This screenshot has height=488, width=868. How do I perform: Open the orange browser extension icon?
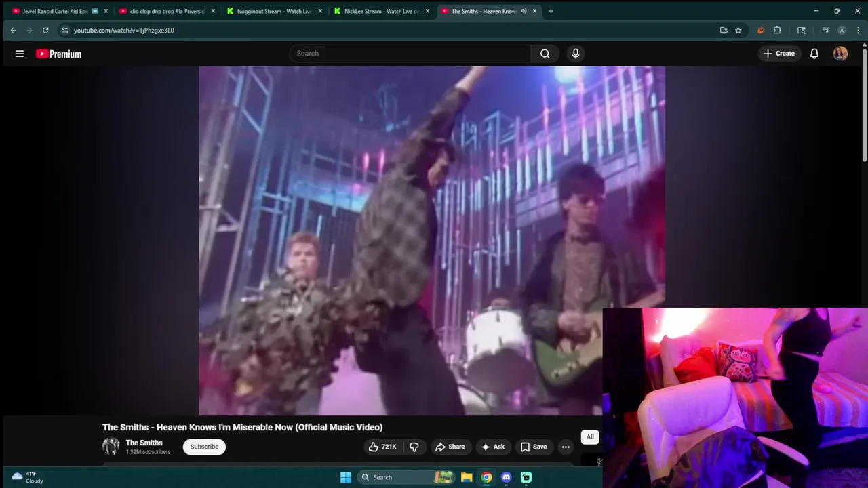[761, 30]
